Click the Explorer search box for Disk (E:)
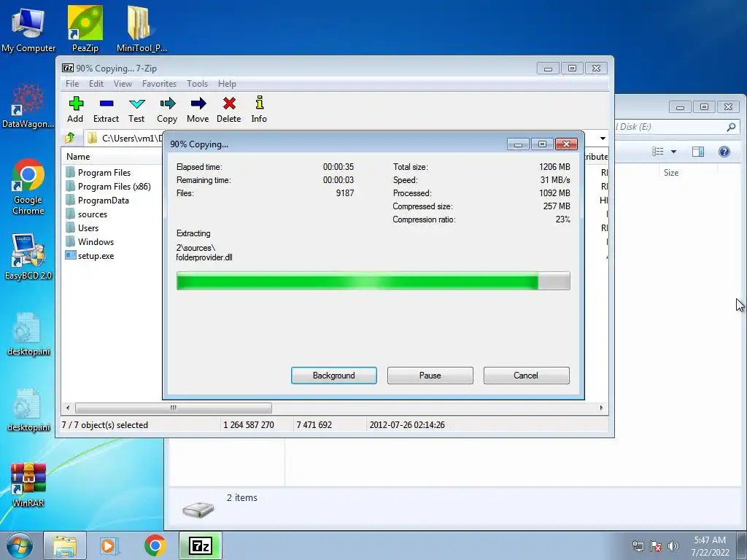The image size is (747, 560). coord(676,127)
